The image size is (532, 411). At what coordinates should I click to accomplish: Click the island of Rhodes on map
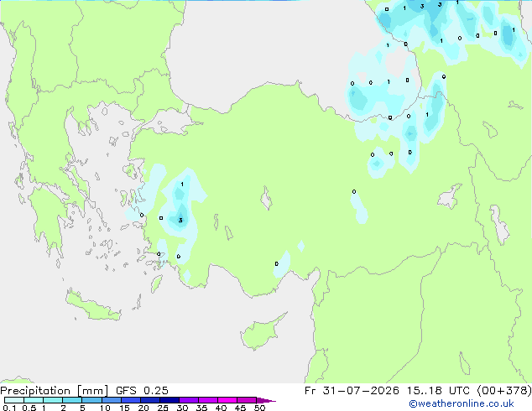(156, 284)
